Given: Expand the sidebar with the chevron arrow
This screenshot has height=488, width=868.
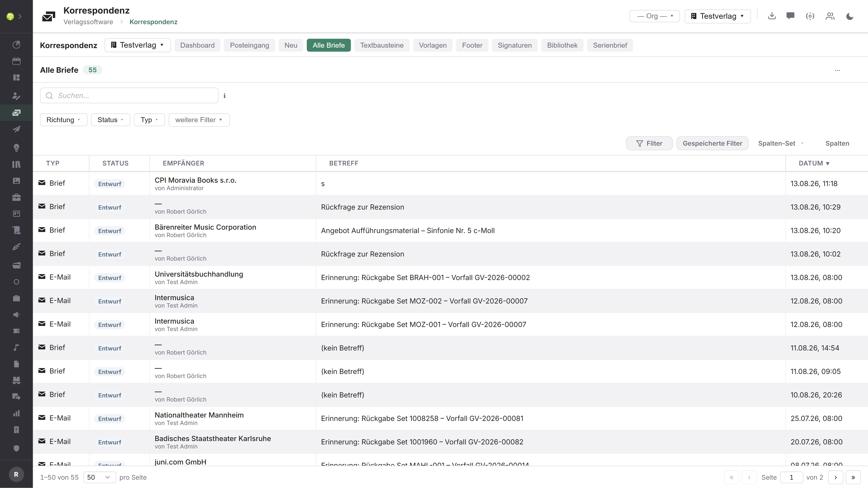Looking at the screenshot, I should point(20,16).
